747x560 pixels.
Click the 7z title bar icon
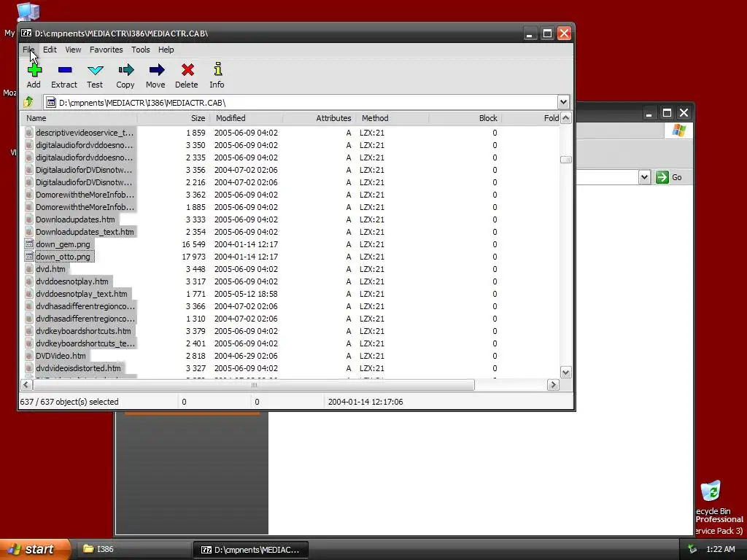[x=27, y=34]
